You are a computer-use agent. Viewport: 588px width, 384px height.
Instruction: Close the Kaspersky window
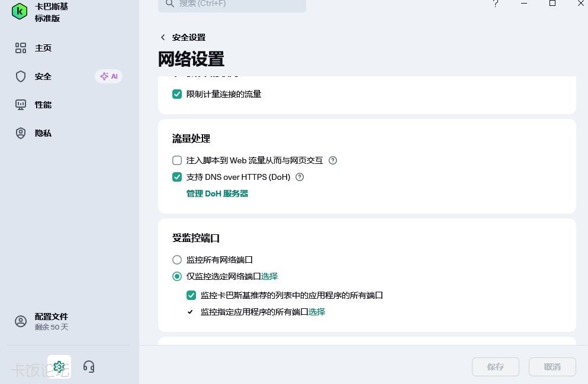point(581,4)
